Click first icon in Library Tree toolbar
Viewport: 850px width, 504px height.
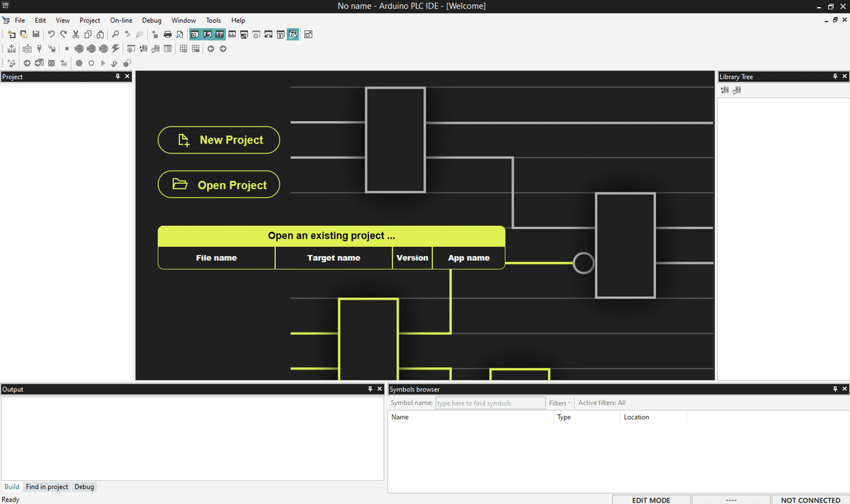pos(725,90)
